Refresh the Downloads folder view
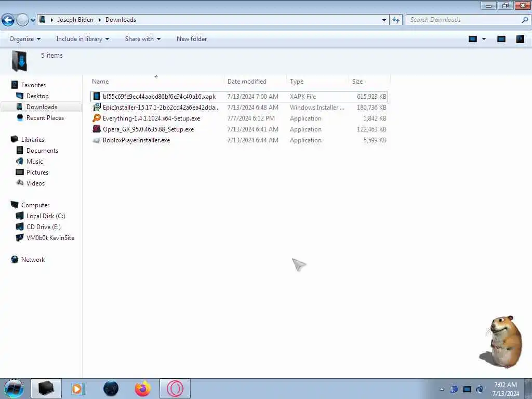Image resolution: width=532 pixels, height=399 pixels. 395,20
